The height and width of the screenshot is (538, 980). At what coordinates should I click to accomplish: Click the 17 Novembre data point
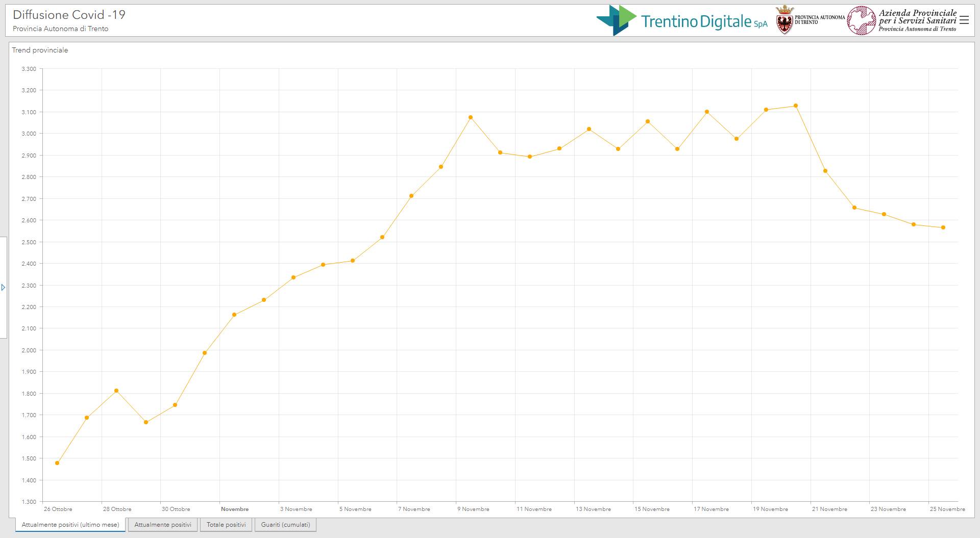pyautogui.click(x=707, y=112)
